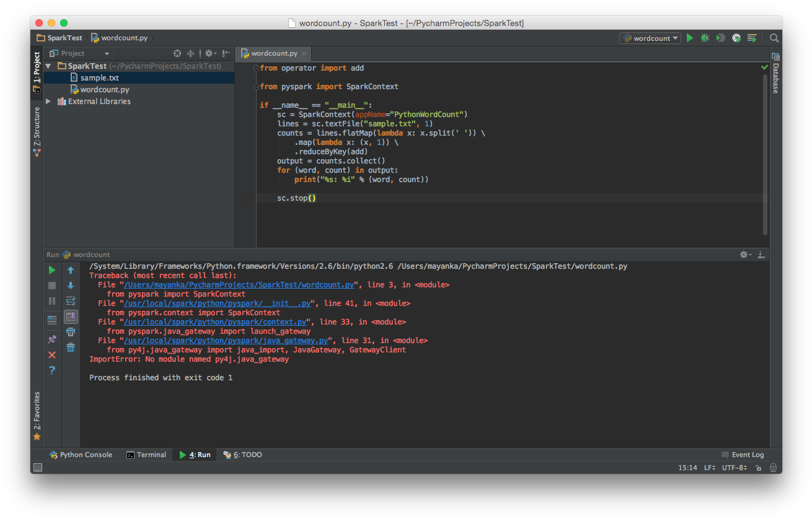Image resolution: width=812 pixels, height=519 pixels.
Task: Click the Stop process button in Run panel
Action: 52,286
